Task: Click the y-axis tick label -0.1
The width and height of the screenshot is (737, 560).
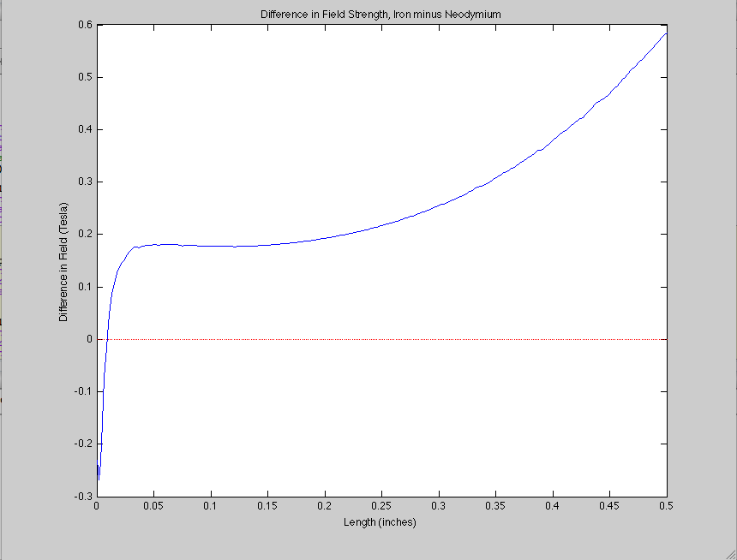Action: tap(81, 391)
